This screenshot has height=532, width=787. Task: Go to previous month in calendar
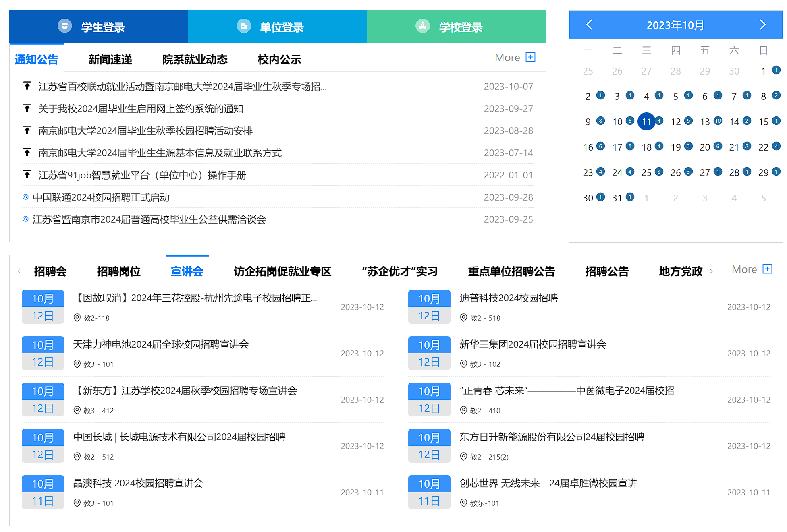(x=589, y=25)
